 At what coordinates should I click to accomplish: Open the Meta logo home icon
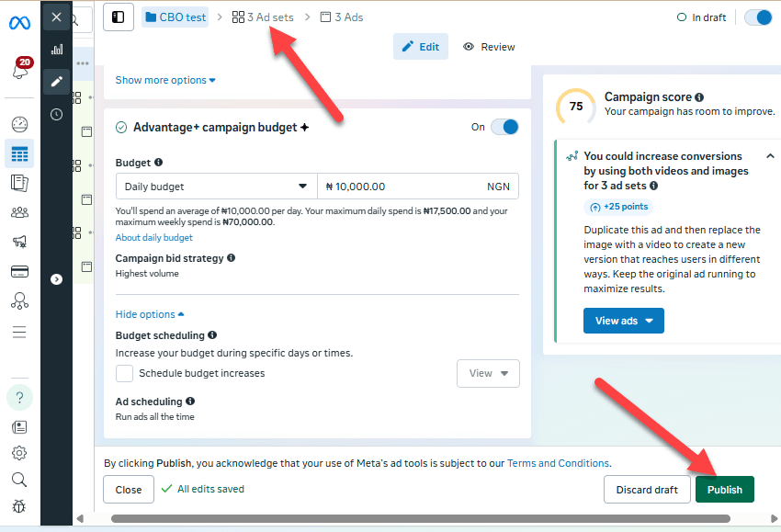coord(19,22)
